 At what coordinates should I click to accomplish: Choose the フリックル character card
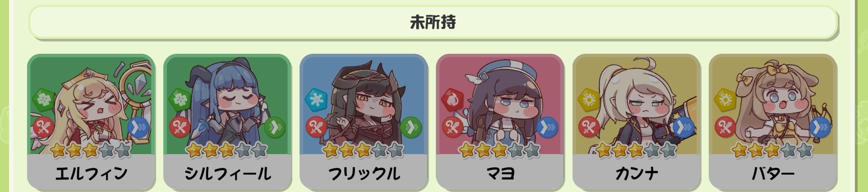(x=364, y=122)
